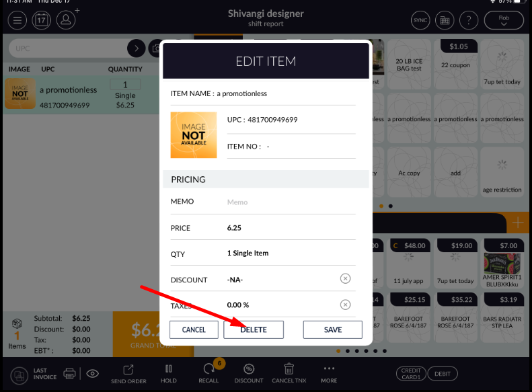This screenshot has width=532, height=392.
Task: Open the calendar icon showing 17
Action: pos(41,19)
